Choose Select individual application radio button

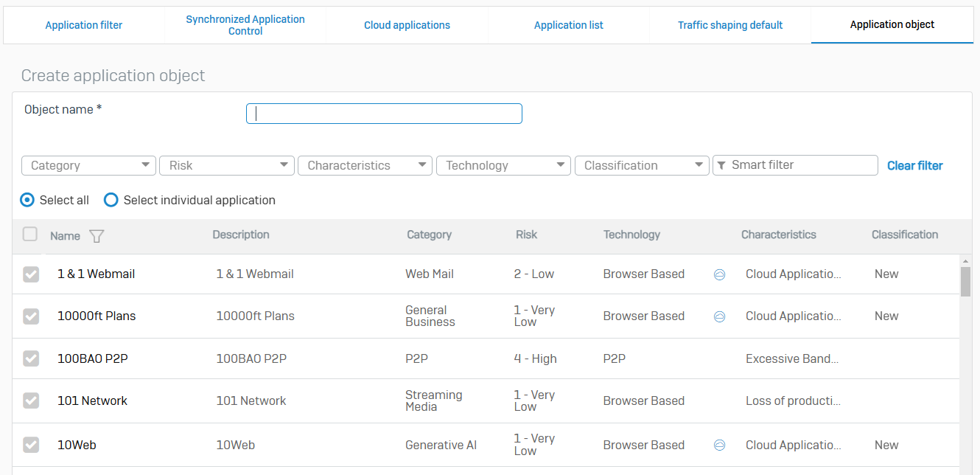point(111,200)
